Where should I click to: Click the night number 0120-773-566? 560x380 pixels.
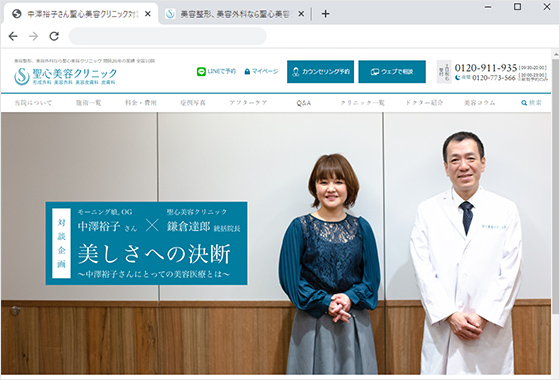[494, 78]
